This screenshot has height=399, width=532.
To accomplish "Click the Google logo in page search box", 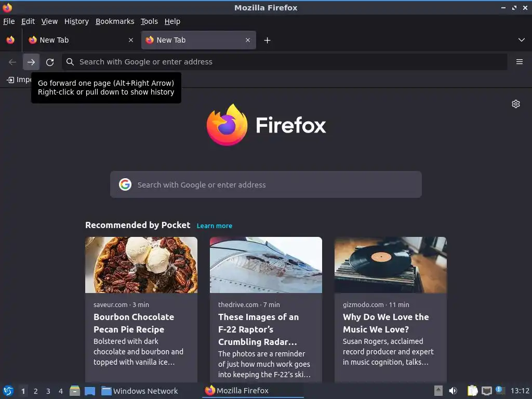I will (125, 184).
